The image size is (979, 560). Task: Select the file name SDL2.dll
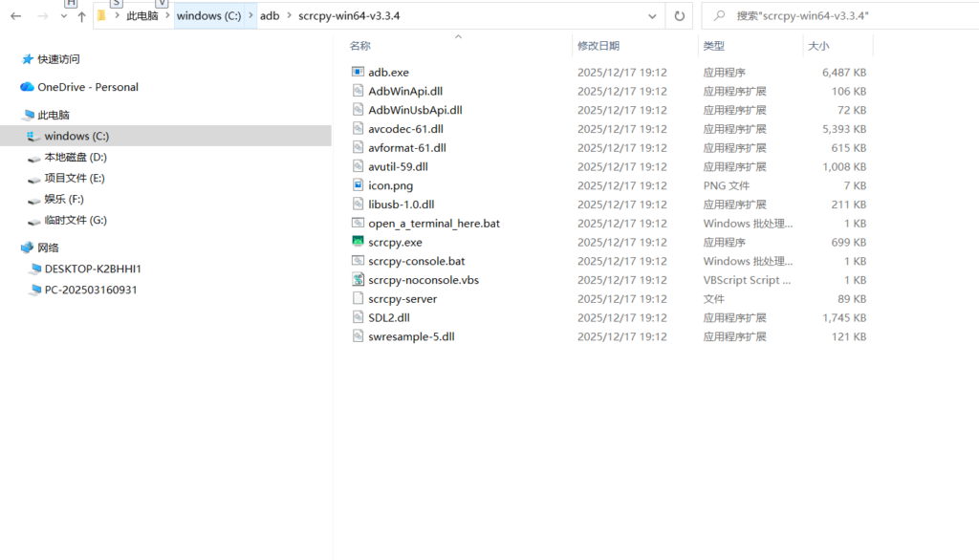point(389,318)
